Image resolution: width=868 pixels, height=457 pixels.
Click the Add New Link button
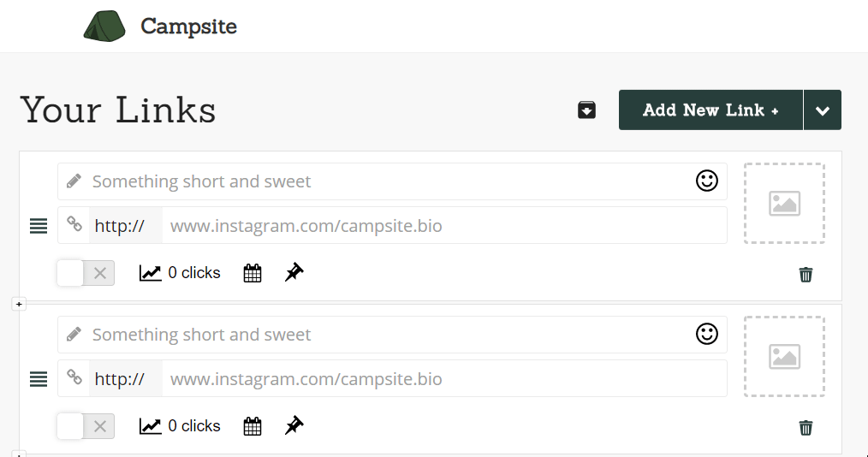(x=710, y=110)
